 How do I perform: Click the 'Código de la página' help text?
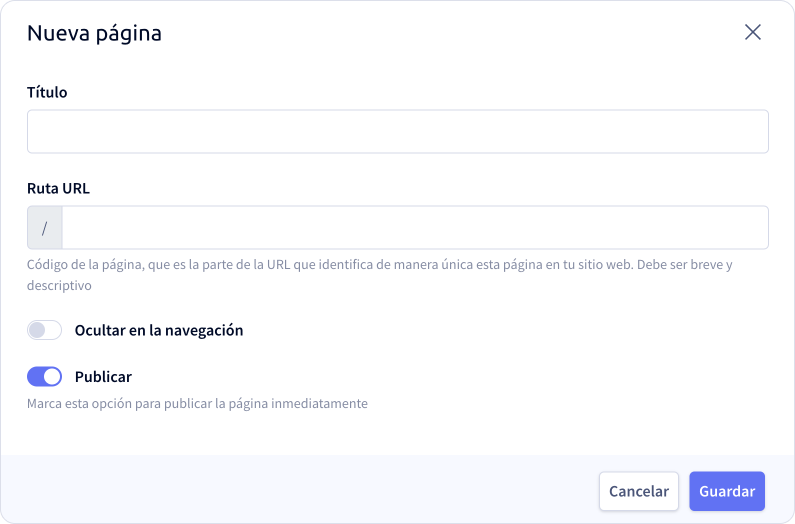[x=380, y=275]
